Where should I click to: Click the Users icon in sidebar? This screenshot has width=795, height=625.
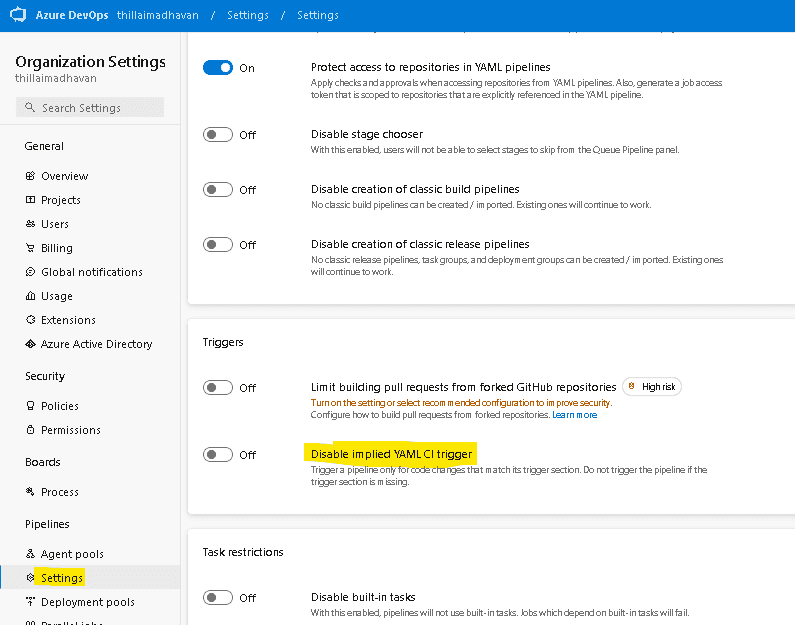coord(30,224)
